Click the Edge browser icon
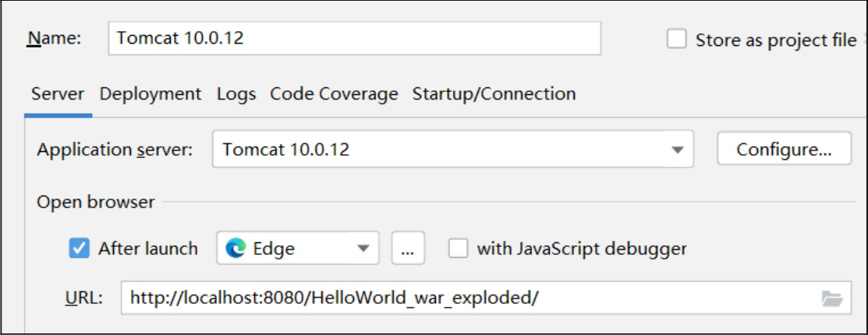The height and width of the screenshot is (335, 868). [235, 249]
